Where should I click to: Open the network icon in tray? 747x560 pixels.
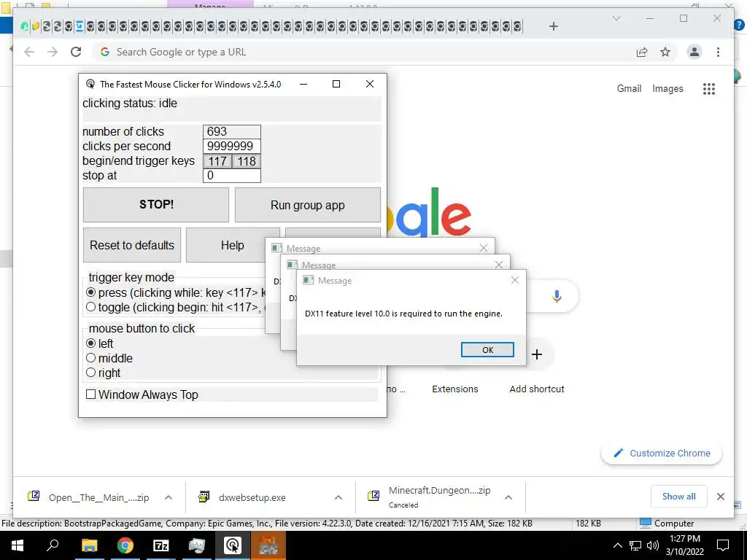pos(635,545)
